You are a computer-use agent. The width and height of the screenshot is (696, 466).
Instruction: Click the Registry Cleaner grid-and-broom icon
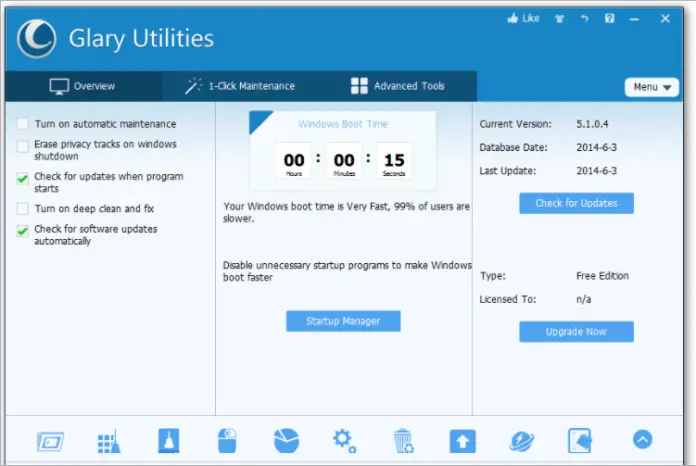(x=108, y=441)
